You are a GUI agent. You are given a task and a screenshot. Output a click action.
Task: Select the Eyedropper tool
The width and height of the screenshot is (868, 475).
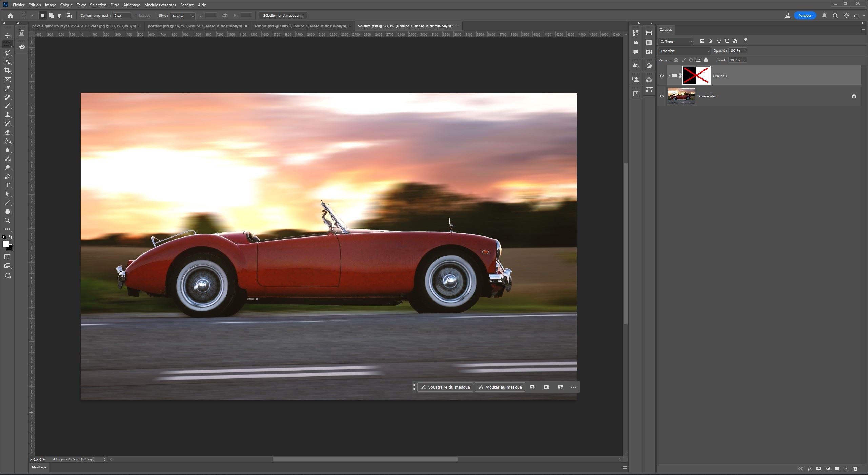tap(7, 88)
